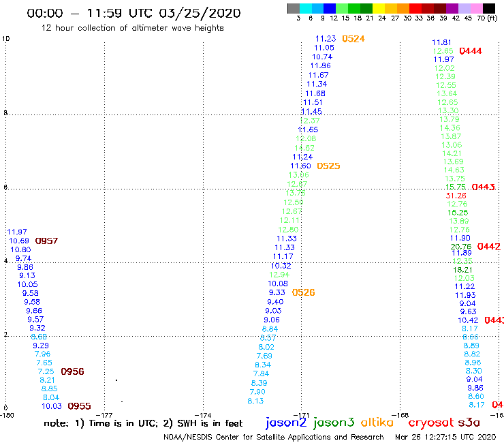Select the 15.75 wave height value
This screenshot has height=443, width=504.
click(456, 187)
